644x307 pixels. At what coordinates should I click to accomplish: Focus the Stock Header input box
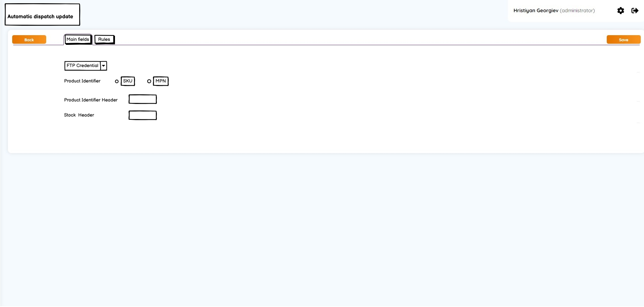tap(143, 115)
